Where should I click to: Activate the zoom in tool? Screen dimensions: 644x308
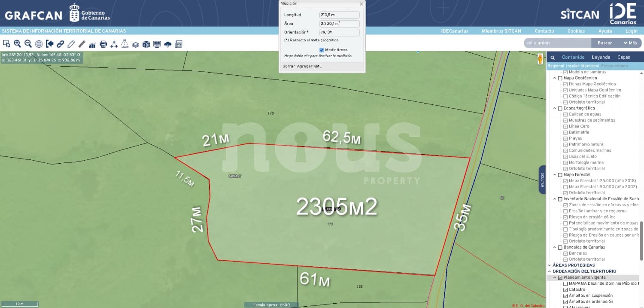click(17, 43)
